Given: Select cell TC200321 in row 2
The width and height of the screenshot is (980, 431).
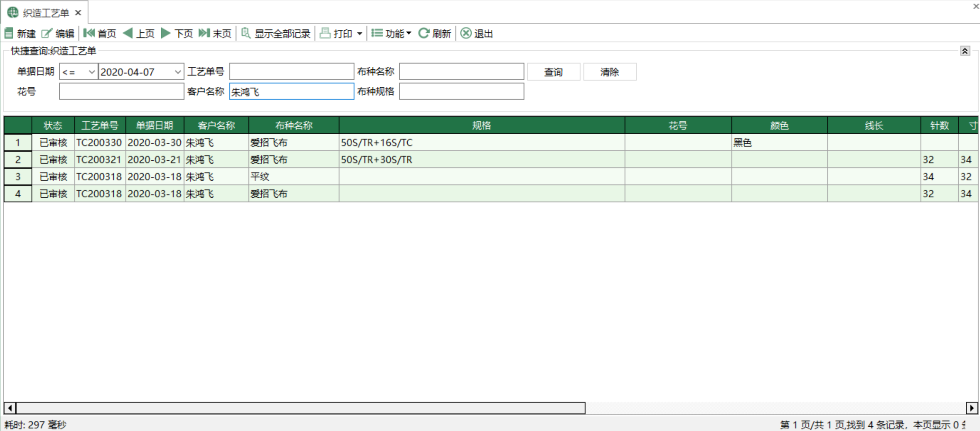Looking at the screenshot, I should (x=100, y=159).
